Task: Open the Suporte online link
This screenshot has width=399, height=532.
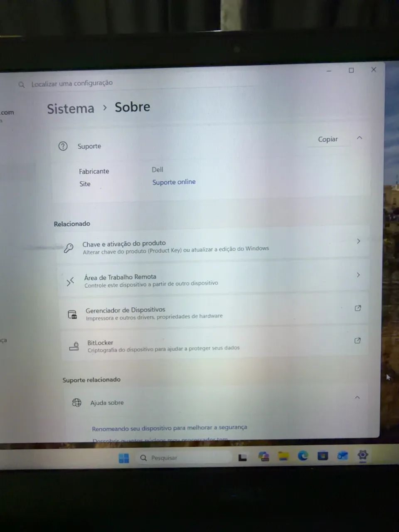Action: point(174,182)
